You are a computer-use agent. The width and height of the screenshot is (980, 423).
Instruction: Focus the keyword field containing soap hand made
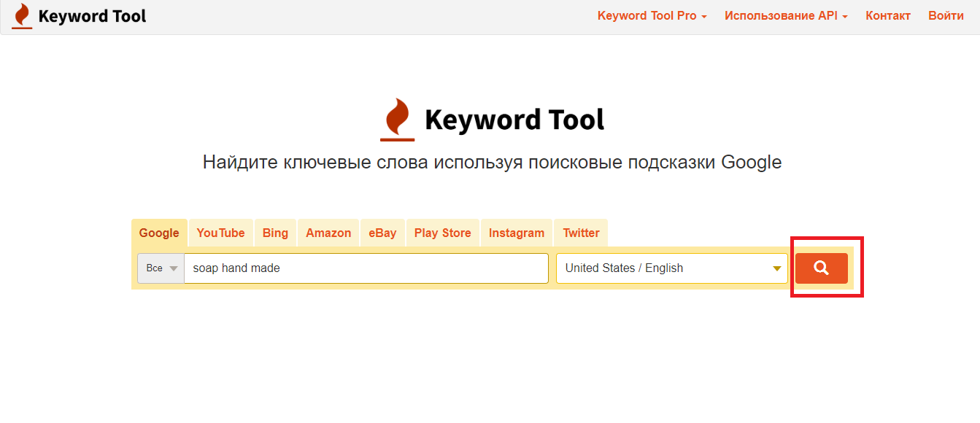[366, 268]
